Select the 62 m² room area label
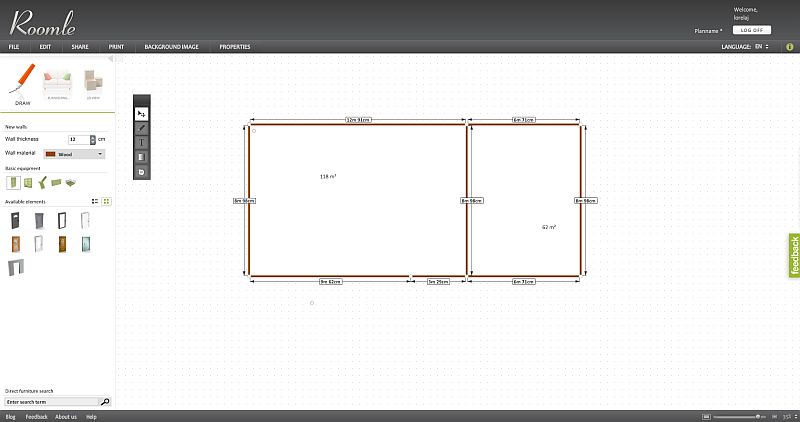The width and height of the screenshot is (800, 422). click(549, 227)
